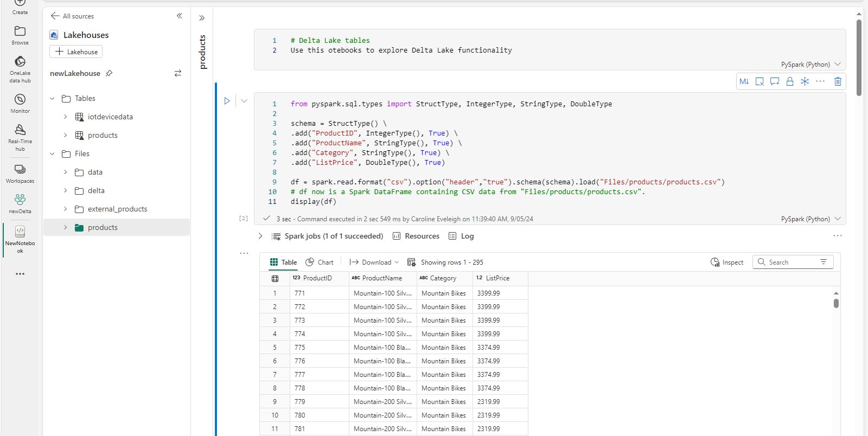Select the external_products folder
Image resolution: width=868 pixels, height=436 pixels.
(x=117, y=209)
